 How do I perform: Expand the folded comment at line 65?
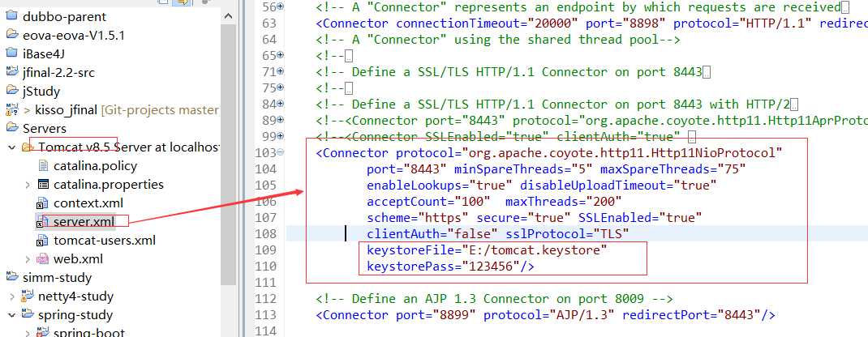[x=280, y=55]
